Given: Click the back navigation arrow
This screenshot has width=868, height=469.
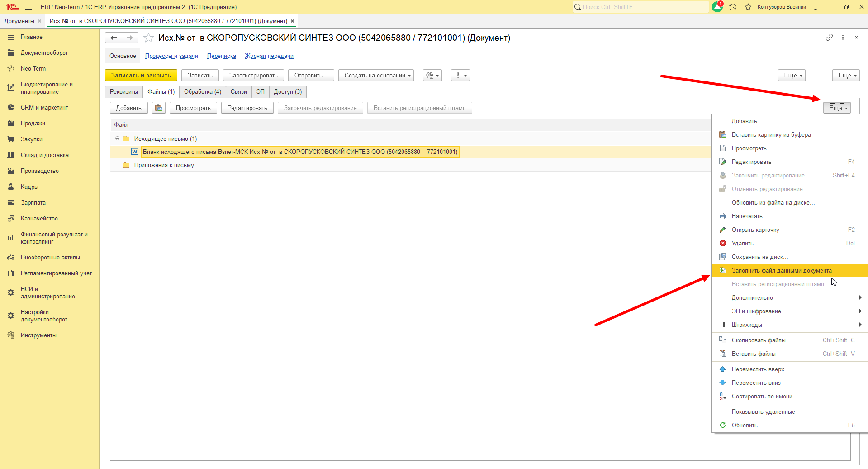Looking at the screenshot, I should [x=114, y=38].
